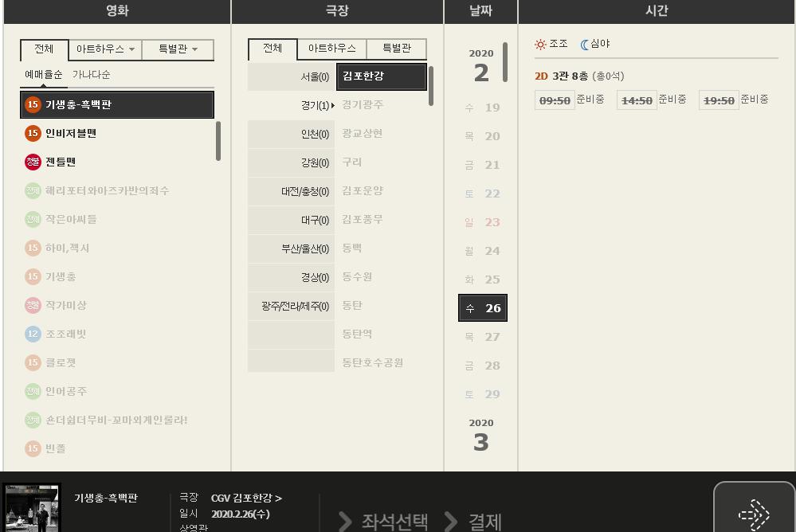This screenshot has width=796, height=532.
Task: Choose the 대구(0) region
Action: click(292, 220)
